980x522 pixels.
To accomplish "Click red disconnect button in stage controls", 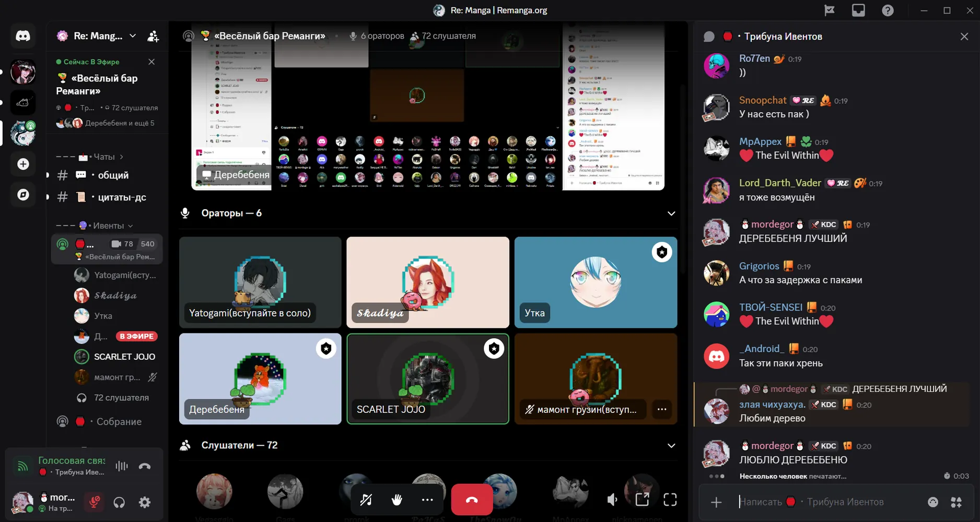I will 472,500.
